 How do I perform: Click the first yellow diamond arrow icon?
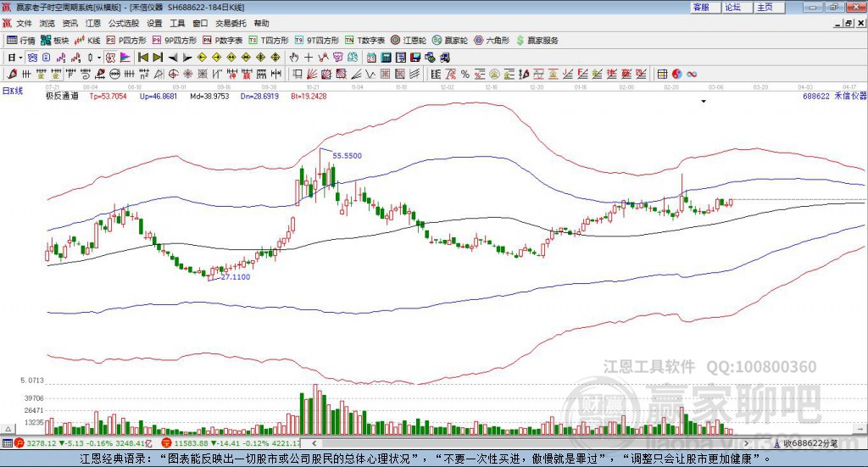coord(202,58)
